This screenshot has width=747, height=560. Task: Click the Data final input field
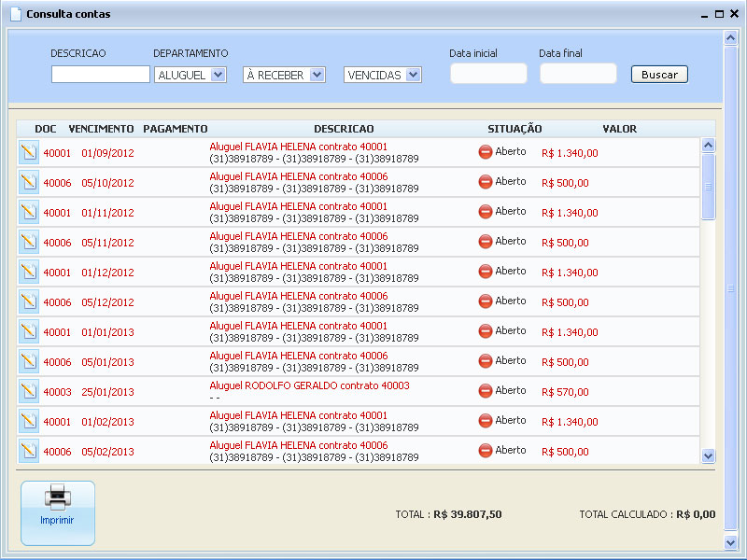click(x=578, y=74)
